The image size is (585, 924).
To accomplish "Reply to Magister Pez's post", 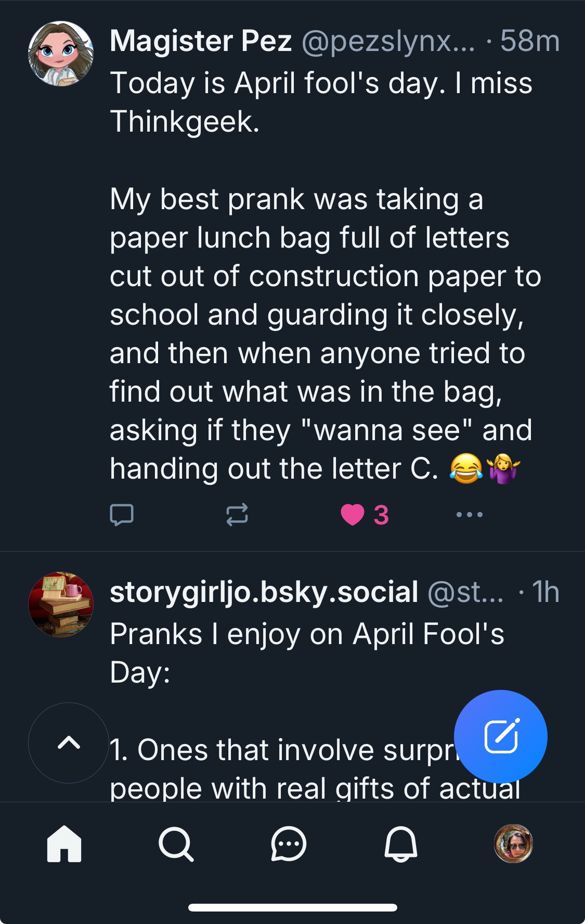I will pyautogui.click(x=122, y=515).
